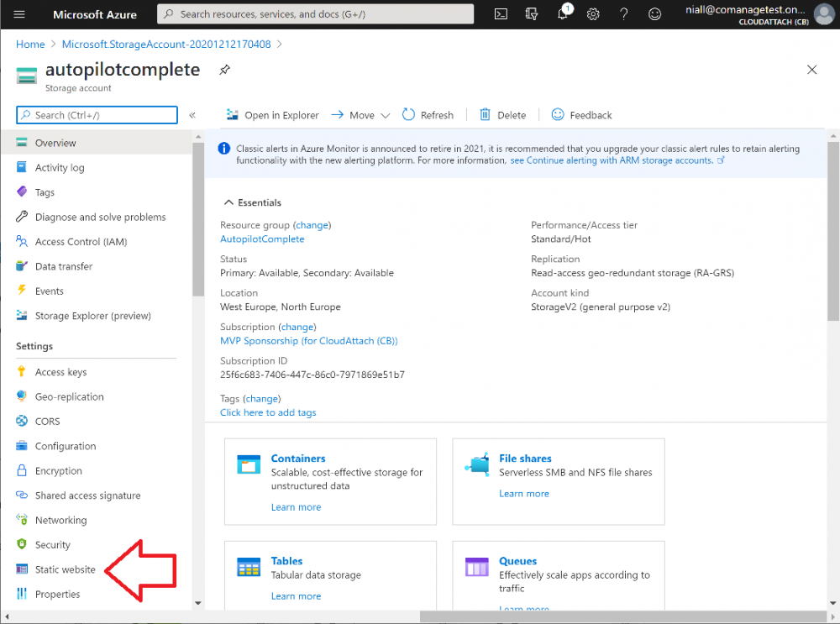Viewport: 840px width, 624px height.
Task: Click Learn more under Containers
Action: point(297,506)
